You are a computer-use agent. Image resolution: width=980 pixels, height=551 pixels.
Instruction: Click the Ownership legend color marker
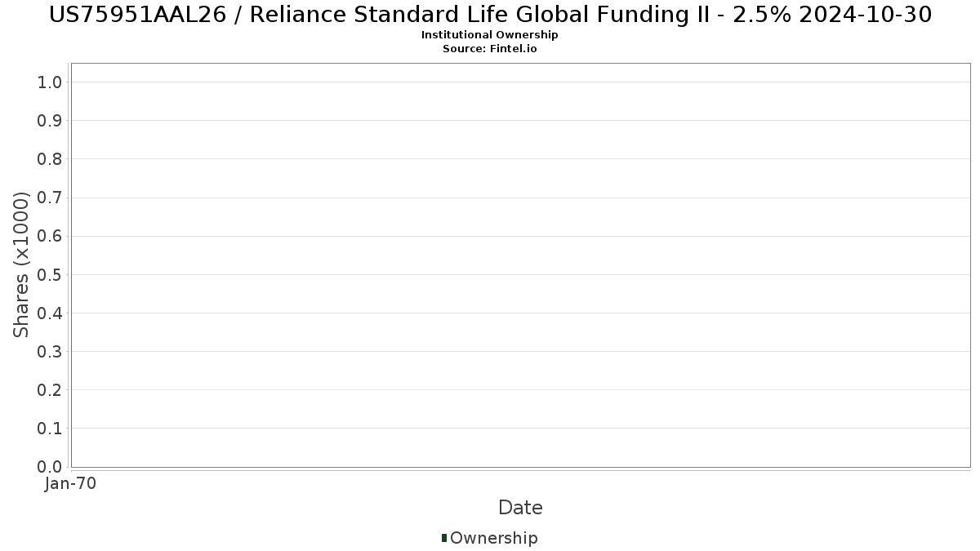(443, 538)
